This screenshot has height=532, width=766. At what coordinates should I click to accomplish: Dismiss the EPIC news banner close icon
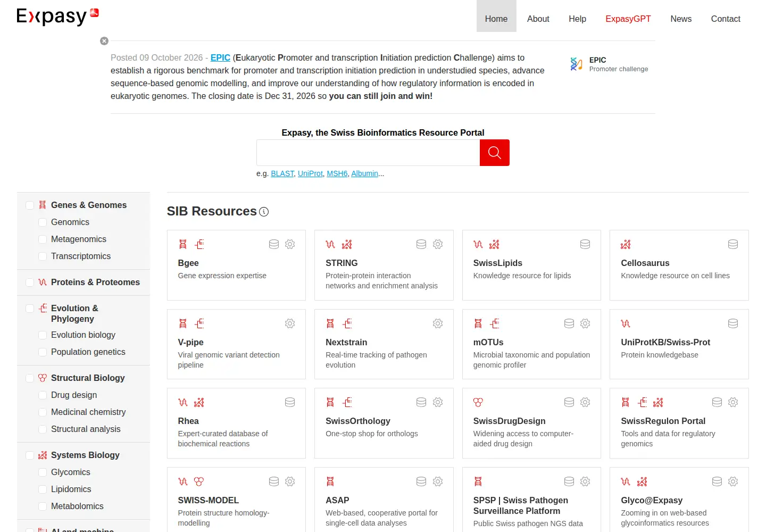click(x=104, y=41)
